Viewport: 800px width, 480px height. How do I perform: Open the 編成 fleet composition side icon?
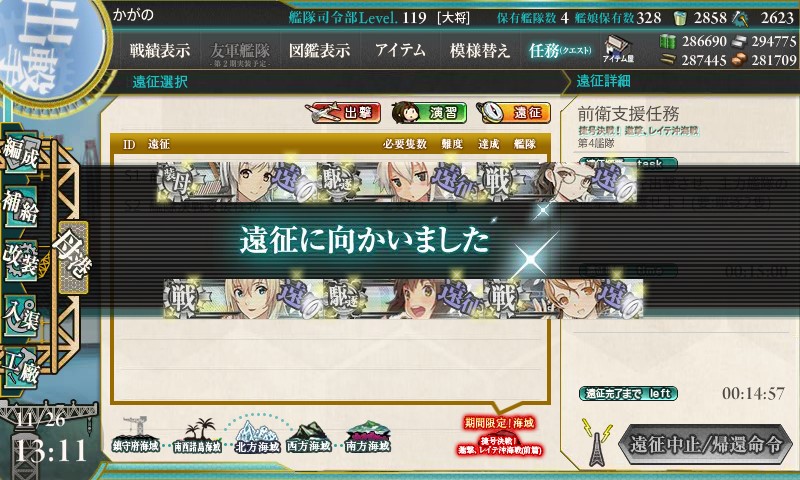pyautogui.click(x=21, y=152)
